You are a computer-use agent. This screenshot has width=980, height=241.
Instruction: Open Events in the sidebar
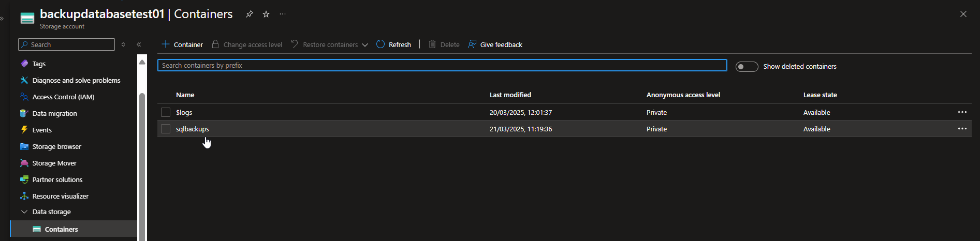coord(42,130)
